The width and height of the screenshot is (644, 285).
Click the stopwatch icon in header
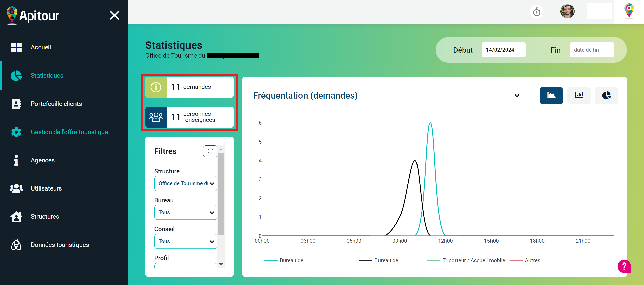[x=537, y=12]
